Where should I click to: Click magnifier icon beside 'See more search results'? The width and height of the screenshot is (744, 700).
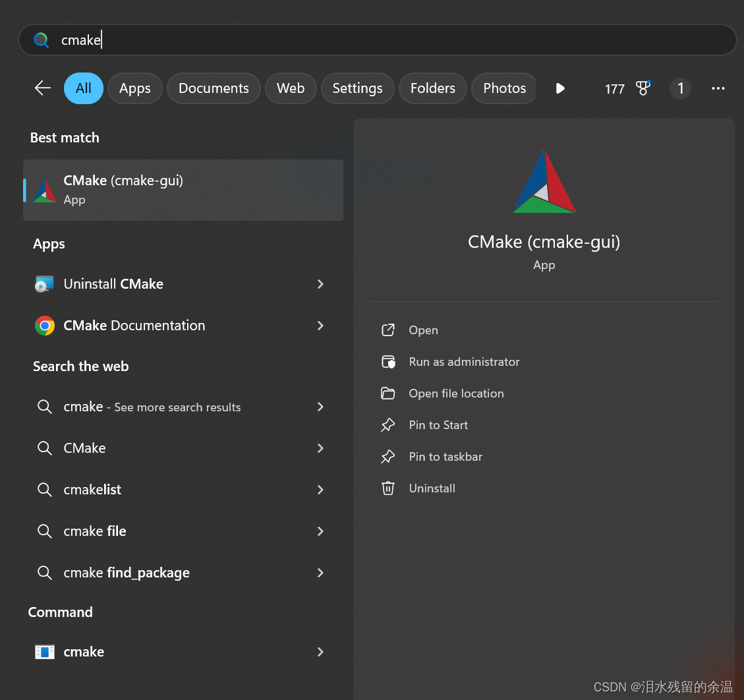(45, 407)
